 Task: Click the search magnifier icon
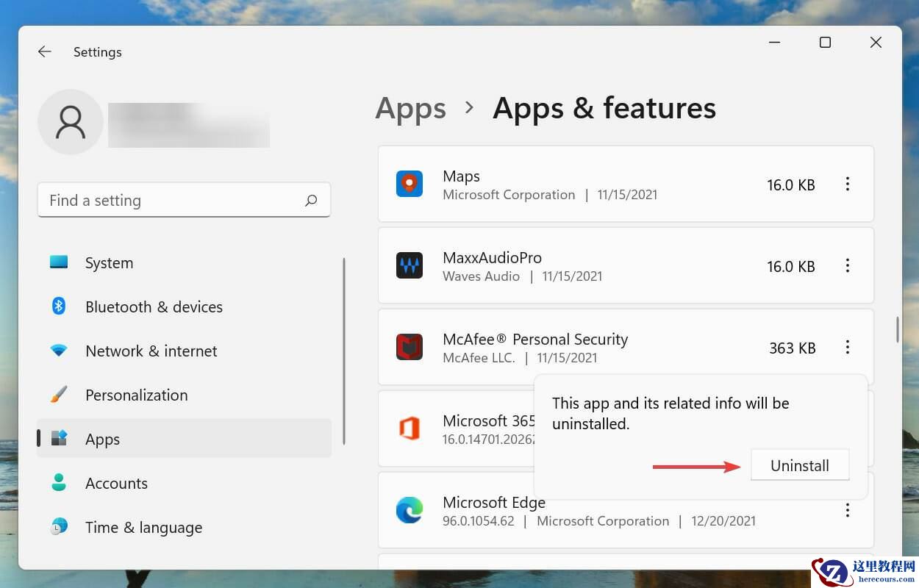tap(311, 201)
